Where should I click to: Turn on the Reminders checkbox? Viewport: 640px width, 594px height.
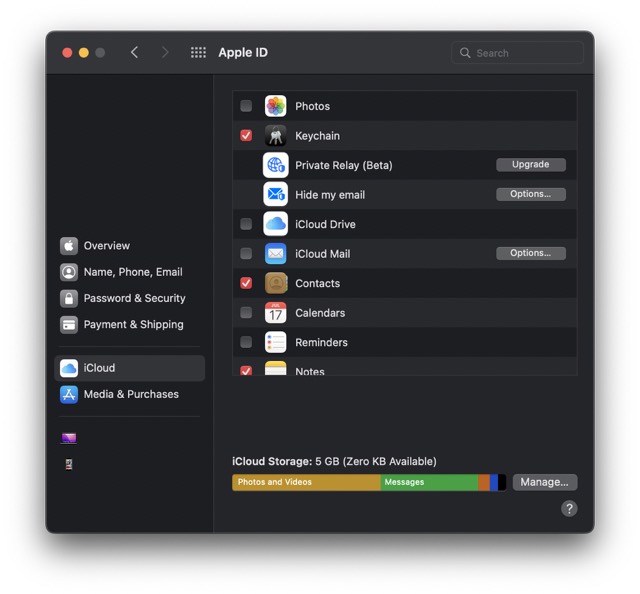[246, 342]
